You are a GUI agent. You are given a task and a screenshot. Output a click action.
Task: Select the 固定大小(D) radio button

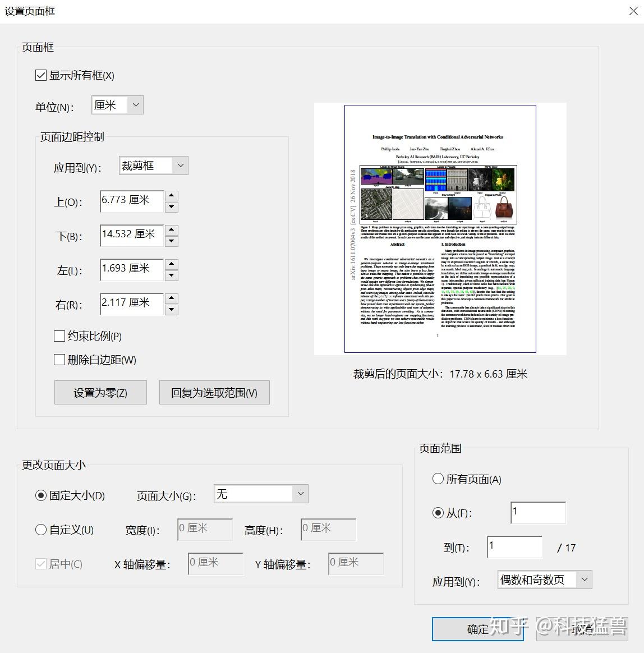(x=41, y=495)
